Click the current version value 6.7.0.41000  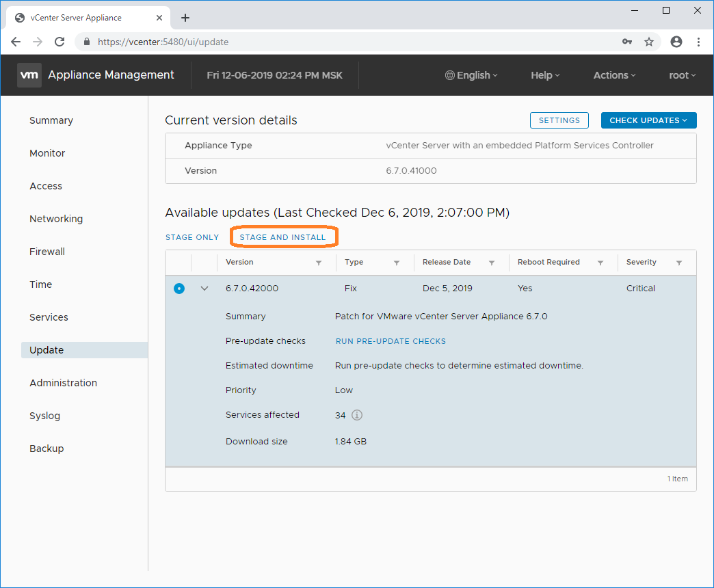[411, 171]
